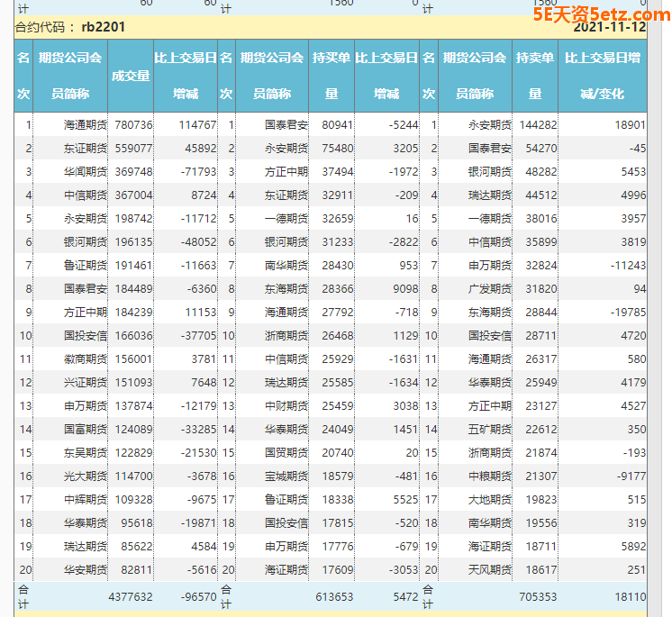Select 徽商期货 in volume ranking
This screenshot has height=617, width=672.
[85, 359]
